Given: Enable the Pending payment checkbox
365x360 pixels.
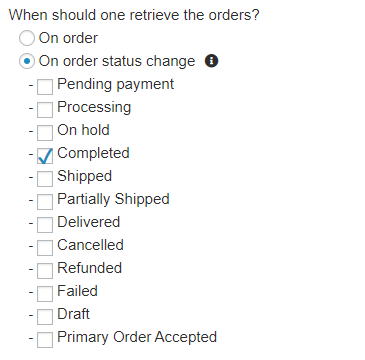Looking at the screenshot, I should click(45, 87).
